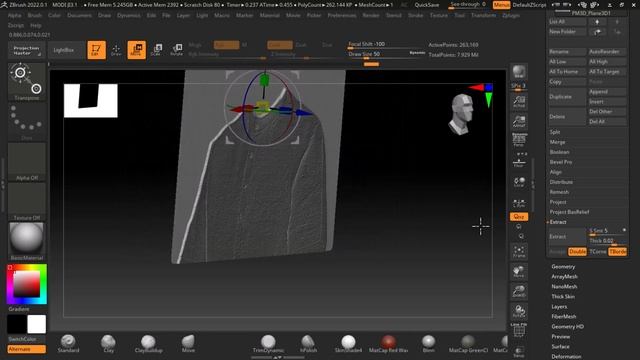Open the Transpose brush selector
Screen dimensions: 640x360
27,82
